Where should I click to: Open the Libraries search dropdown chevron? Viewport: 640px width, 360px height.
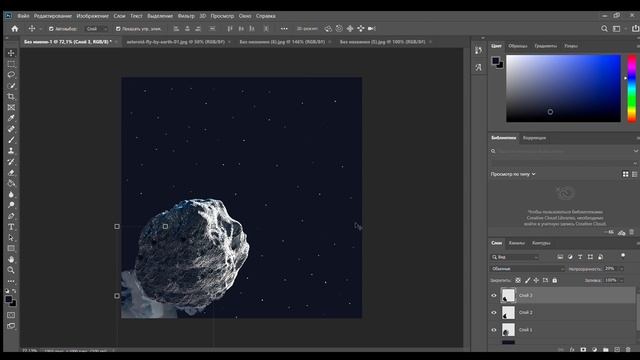(635, 151)
